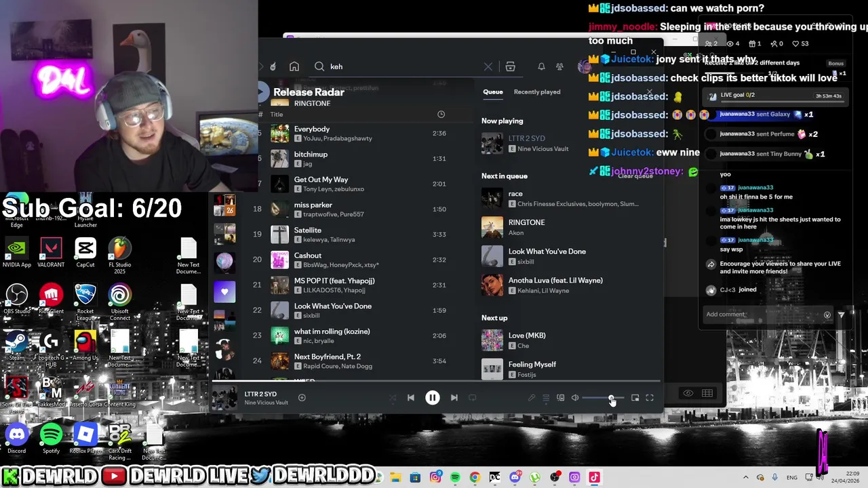The height and width of the screenshot is (488, 868).
Task: Click the Instagram taskbar icon
Action: click(x=435, y=477)
